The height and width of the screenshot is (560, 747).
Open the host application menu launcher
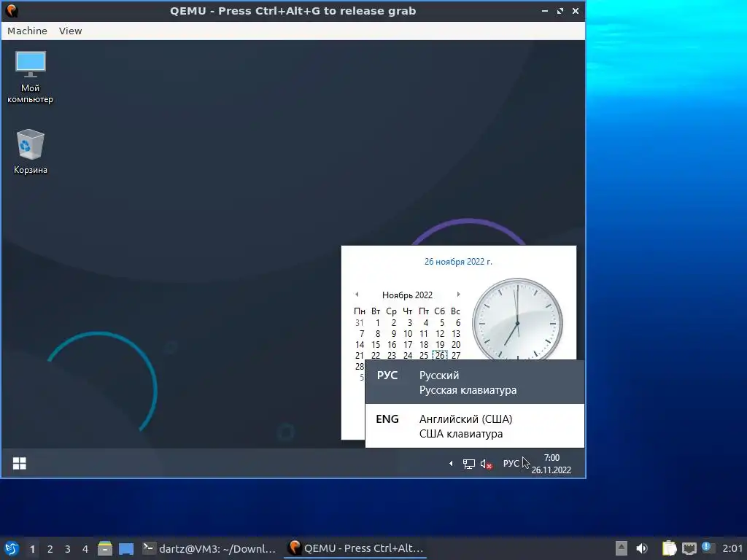[12, 548]
